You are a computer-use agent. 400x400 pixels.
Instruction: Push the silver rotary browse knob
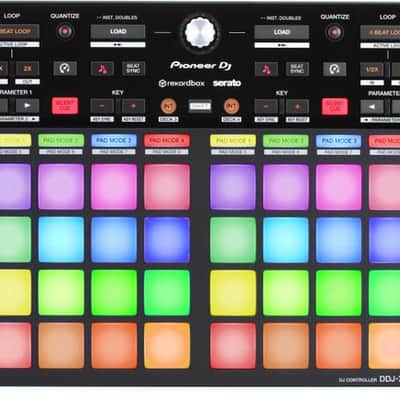pos(200,33)
